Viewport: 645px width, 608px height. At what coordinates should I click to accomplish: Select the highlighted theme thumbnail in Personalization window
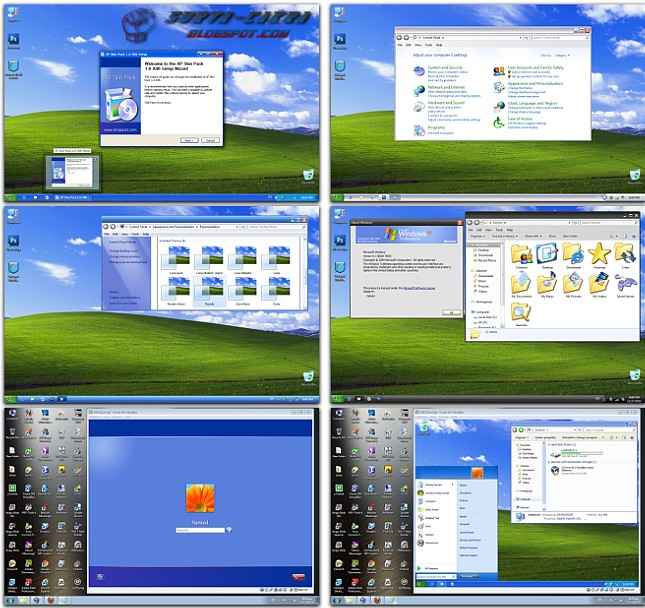point(210,290)
